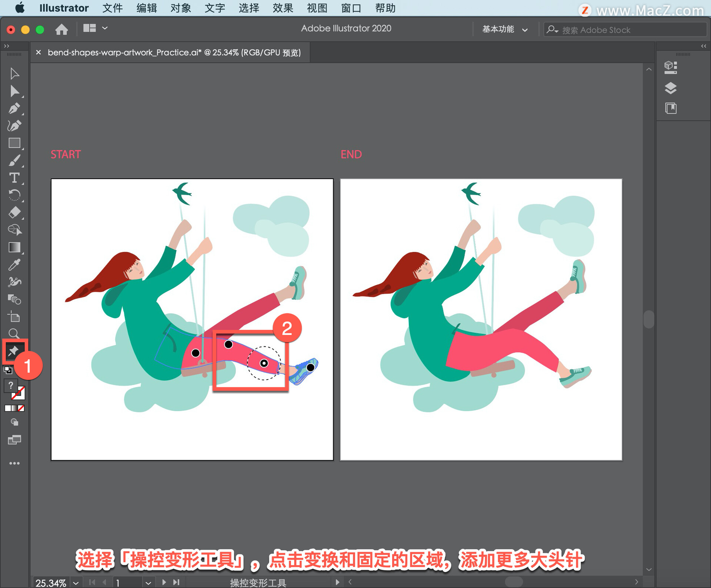Click default fill and stroke icon
This screenshot has height=588, width=711.
coord(8,370)
